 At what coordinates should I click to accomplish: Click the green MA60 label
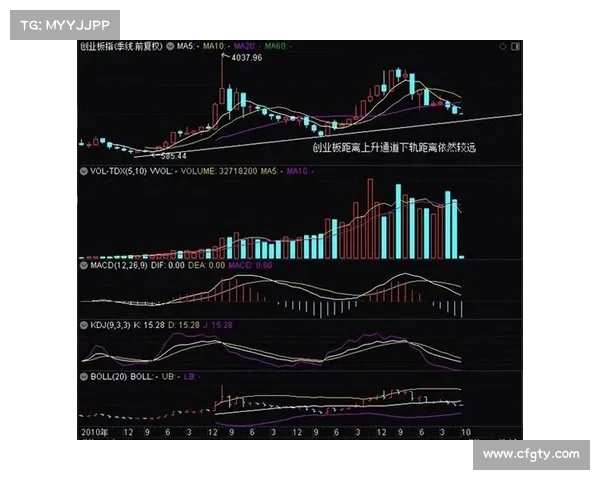pos(278,46)
